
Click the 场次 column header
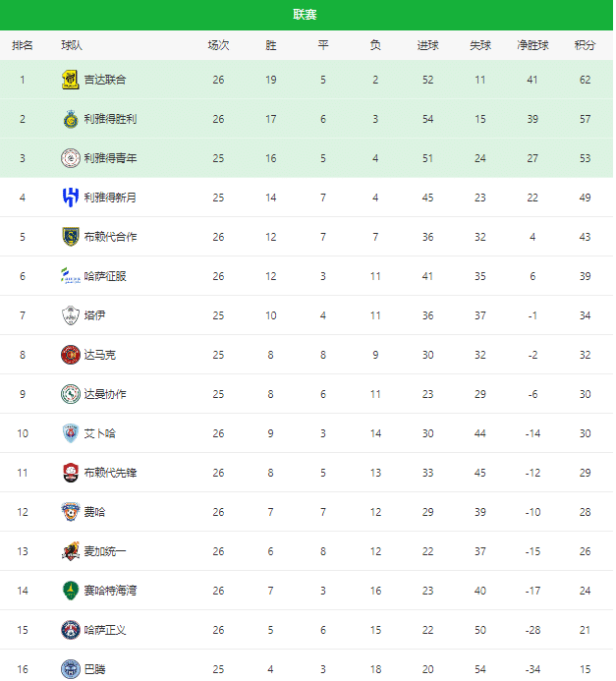pyautogui.click(x=218, y=45)
